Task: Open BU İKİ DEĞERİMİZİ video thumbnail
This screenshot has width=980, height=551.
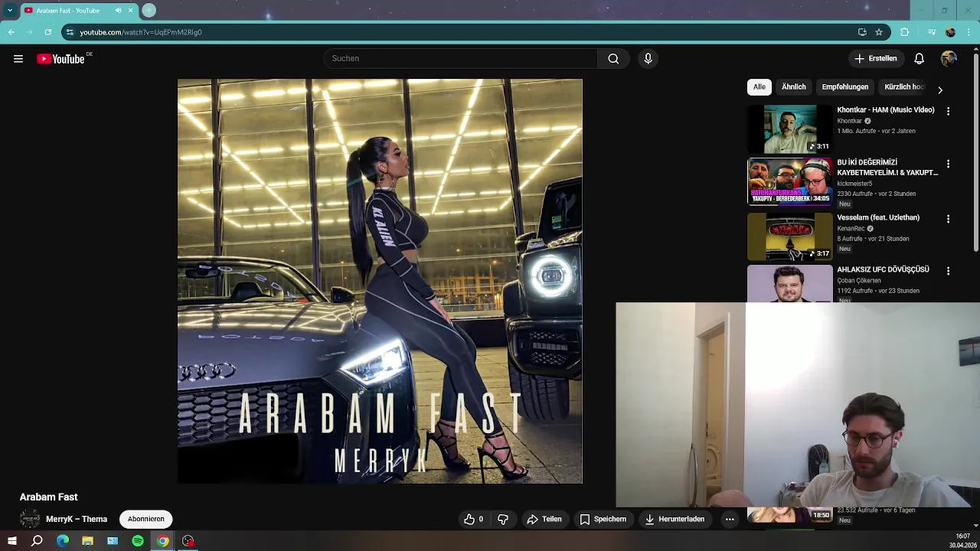Action: click(789, 181)
